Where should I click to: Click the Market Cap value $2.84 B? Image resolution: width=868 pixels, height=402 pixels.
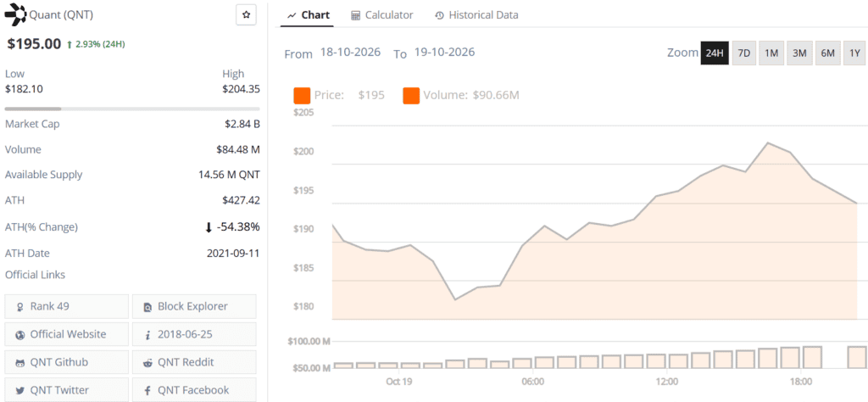(242, 124)
